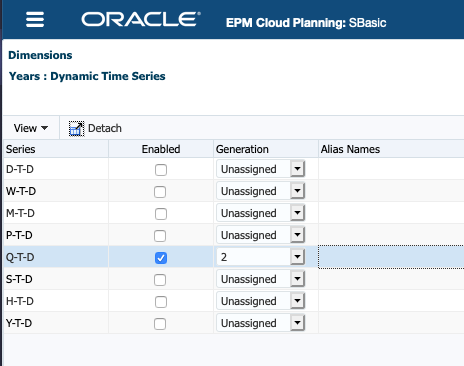The image size is (464, 366).
Task: Click Years : Dynamic Time Series title
Action: pyautogui.click(x=87, y=76)
